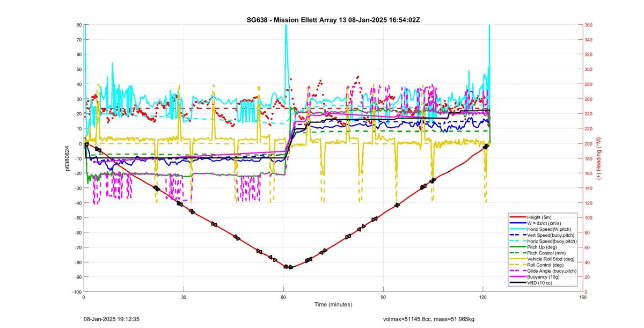Click right heading-axis tick label '120'
Image resolution: width=644 pixels, height=328 pixels.
[589, 203]
